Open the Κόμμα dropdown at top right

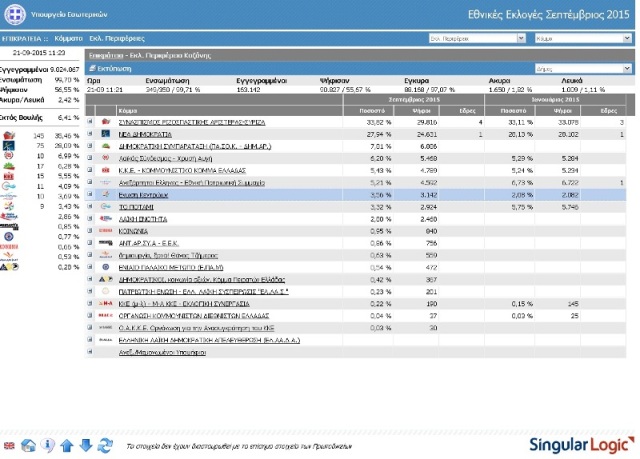click(x=582, y=38)
